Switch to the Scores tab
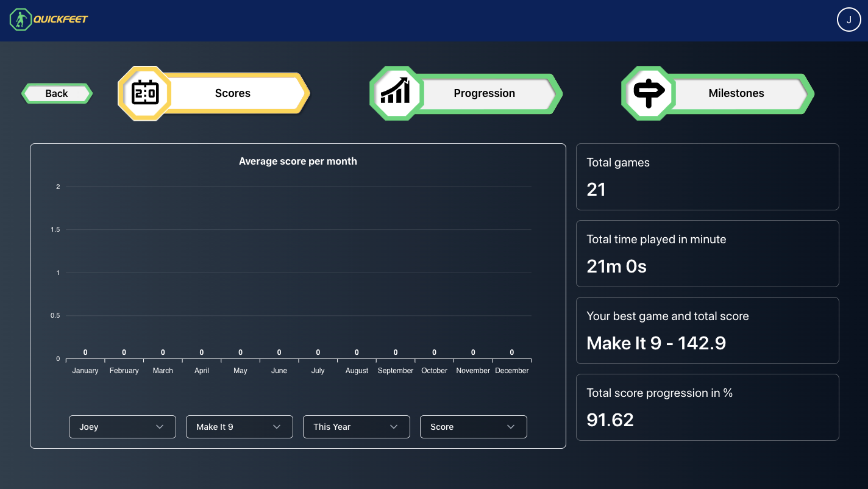This screenshot has height=489, width=868. click(233, 93)
